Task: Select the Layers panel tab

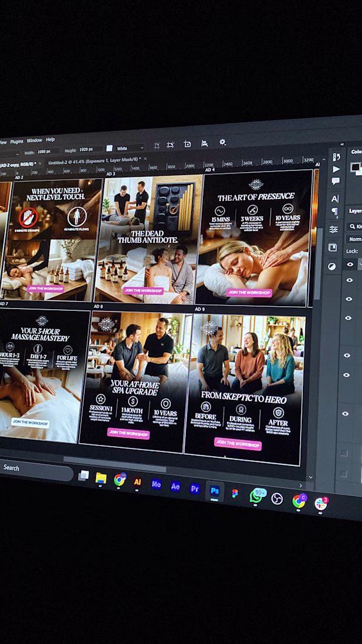Action: coord(356,211)
